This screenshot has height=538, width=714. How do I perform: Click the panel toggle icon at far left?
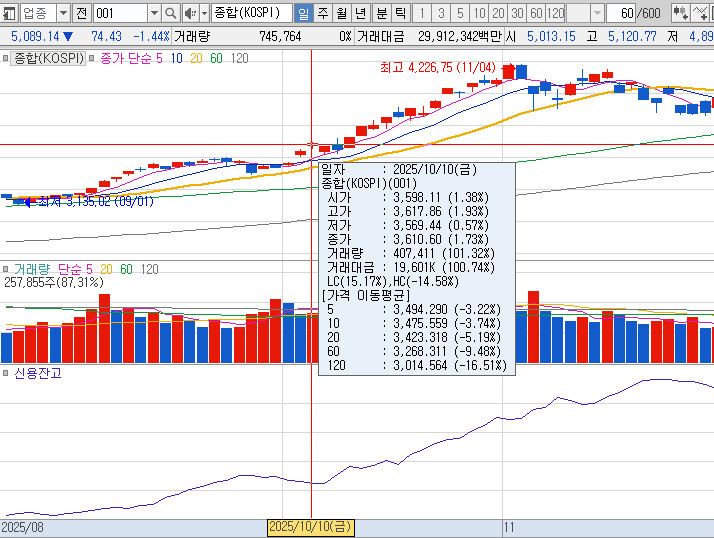[x=9, y=13]
